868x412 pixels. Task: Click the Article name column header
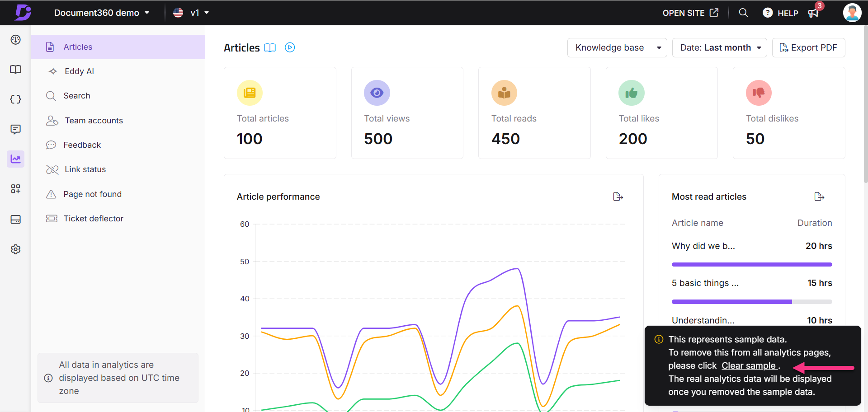[x=698, y=223]
